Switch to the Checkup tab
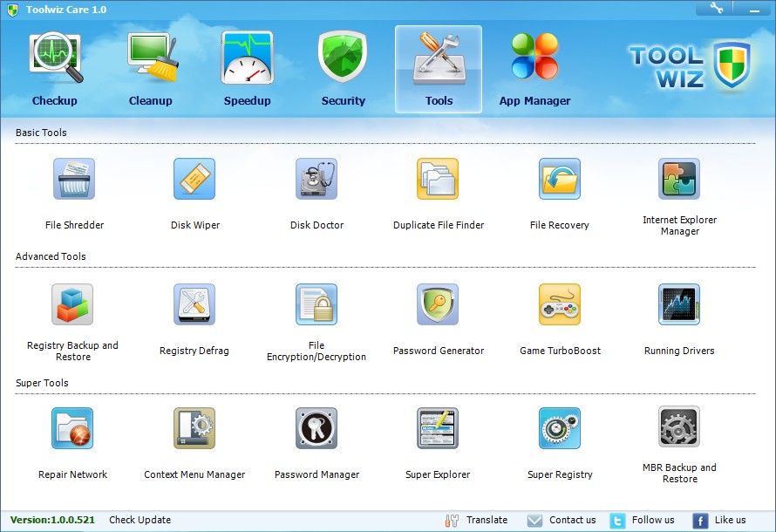Image resolution: width=776 pixels, height=532 pixels. click(x=55, y=69)
